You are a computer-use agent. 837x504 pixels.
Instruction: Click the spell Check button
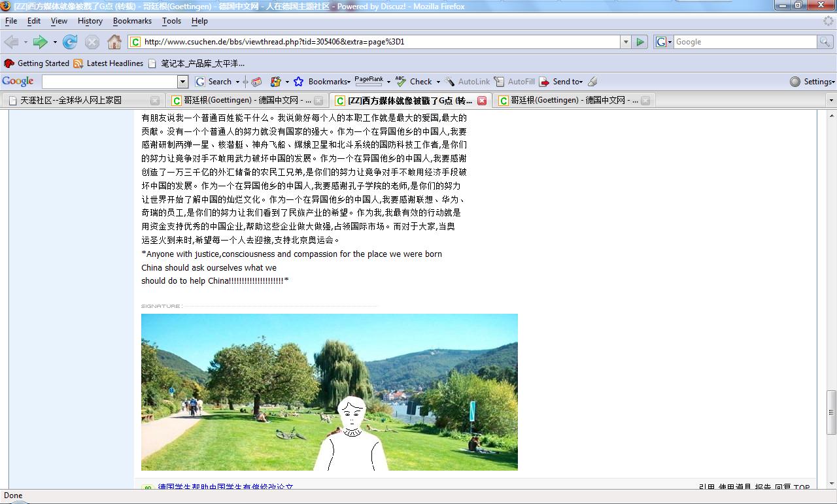pos(414,82)
